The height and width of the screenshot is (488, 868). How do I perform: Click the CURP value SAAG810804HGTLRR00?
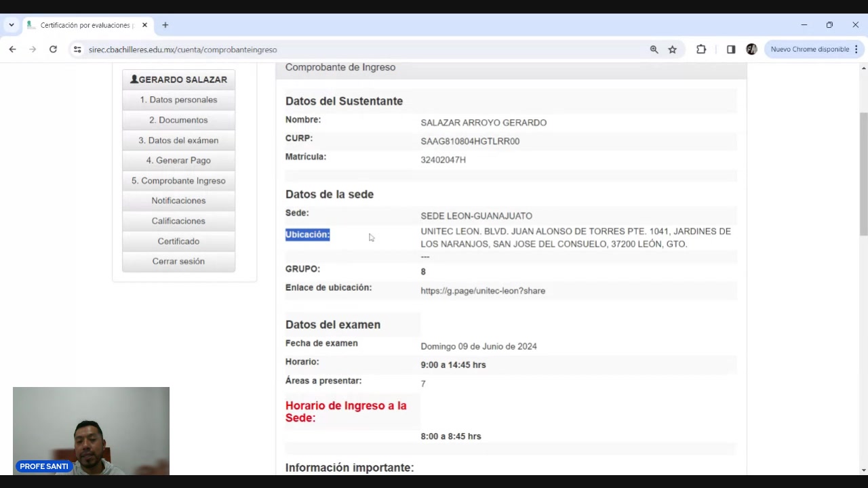[470, 141]
